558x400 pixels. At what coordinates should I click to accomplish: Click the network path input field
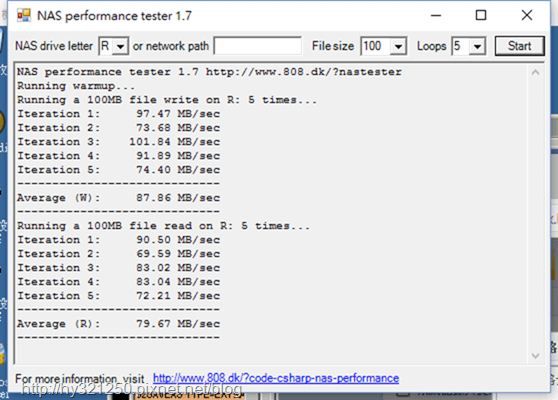(258, 46)
